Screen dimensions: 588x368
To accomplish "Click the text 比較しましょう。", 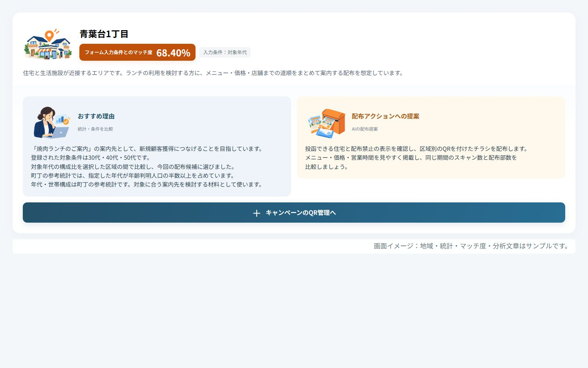I will [327, 167].
